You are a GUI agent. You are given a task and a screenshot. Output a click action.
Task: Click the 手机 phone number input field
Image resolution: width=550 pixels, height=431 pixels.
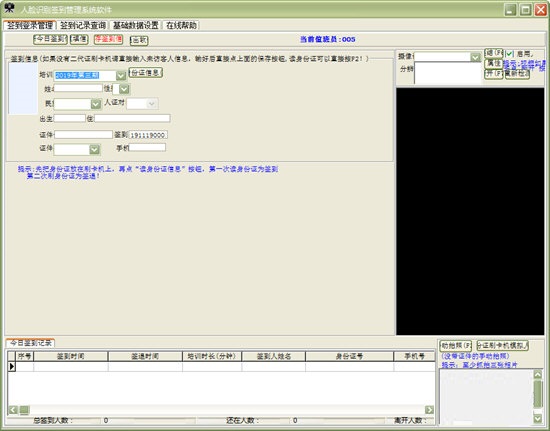point(147,147)
